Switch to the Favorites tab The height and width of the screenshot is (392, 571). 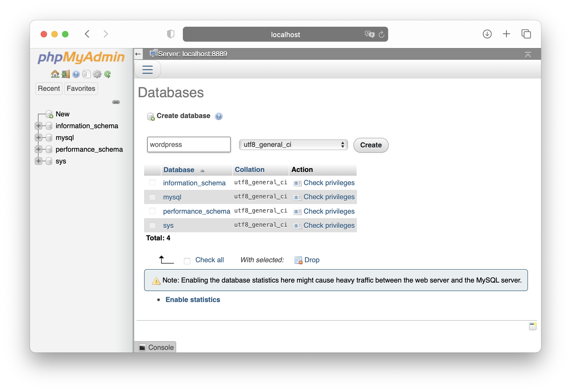point(81,88)
